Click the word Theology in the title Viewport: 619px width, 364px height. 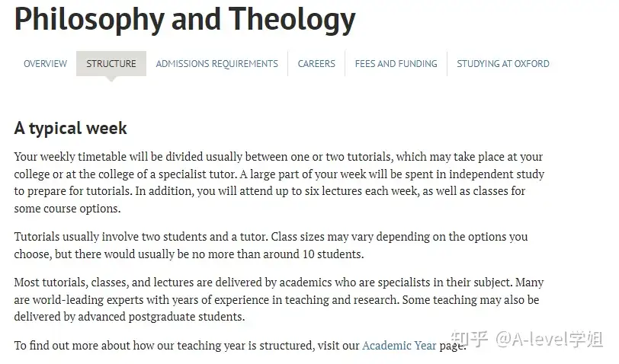tap(292, 20)
